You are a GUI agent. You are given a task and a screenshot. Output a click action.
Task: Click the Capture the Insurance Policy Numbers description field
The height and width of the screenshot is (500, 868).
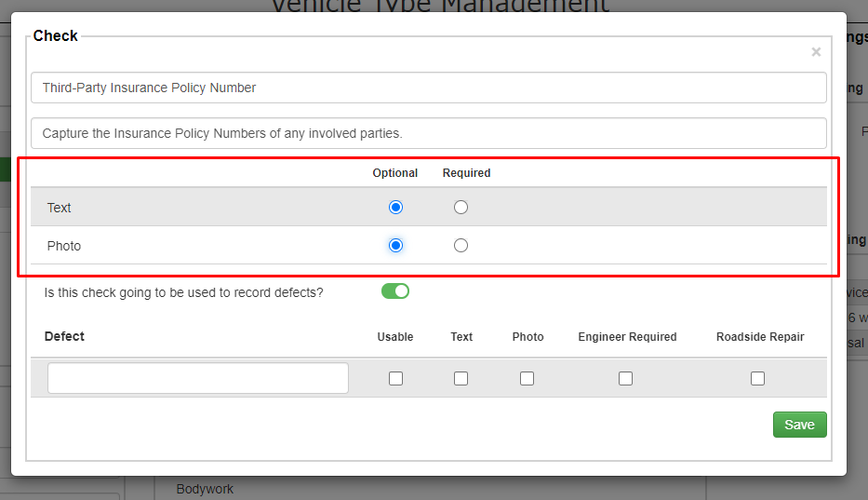coord(429,133)
